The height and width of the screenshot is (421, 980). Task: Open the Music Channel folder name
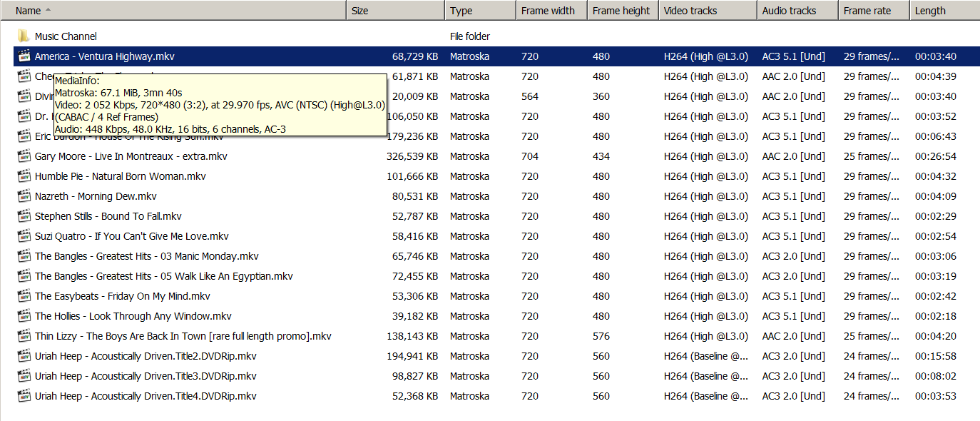pos(66,36)
